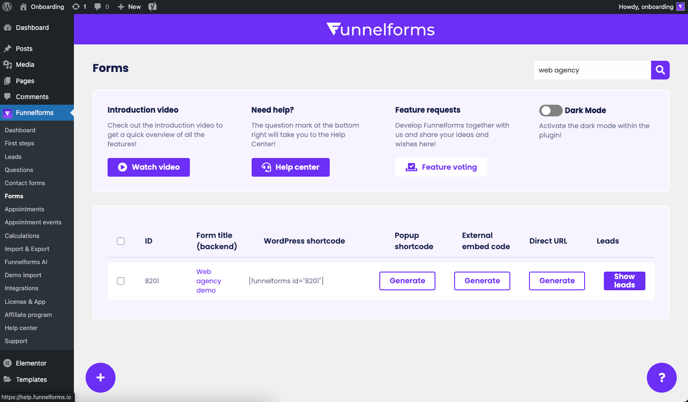
Task: Open the Appointments submenu
Action: point(24,209)
